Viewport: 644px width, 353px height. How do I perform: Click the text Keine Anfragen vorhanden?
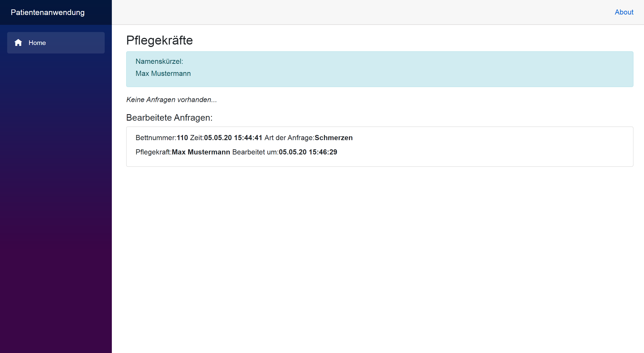point(172,100)
